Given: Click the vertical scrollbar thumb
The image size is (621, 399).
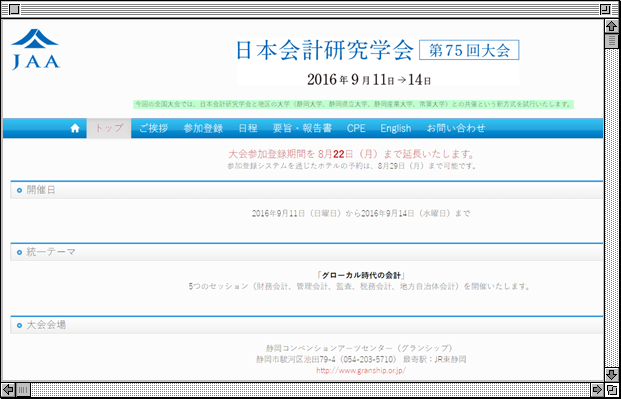Looking at the screenshot, I should coord(612,40).
